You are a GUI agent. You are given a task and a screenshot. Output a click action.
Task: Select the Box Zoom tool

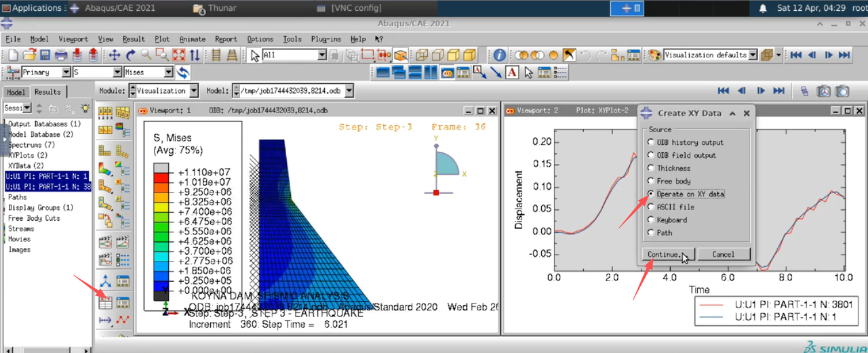coord(162,55)
